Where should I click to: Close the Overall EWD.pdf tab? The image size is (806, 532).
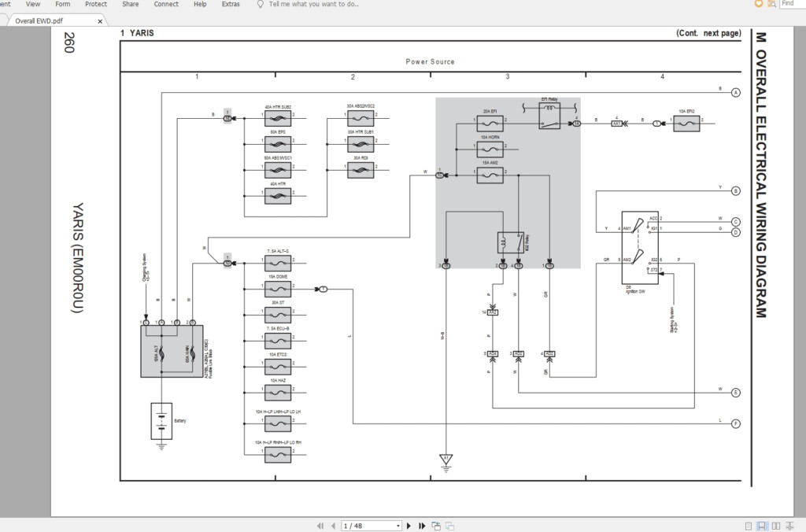pos(100,21)
